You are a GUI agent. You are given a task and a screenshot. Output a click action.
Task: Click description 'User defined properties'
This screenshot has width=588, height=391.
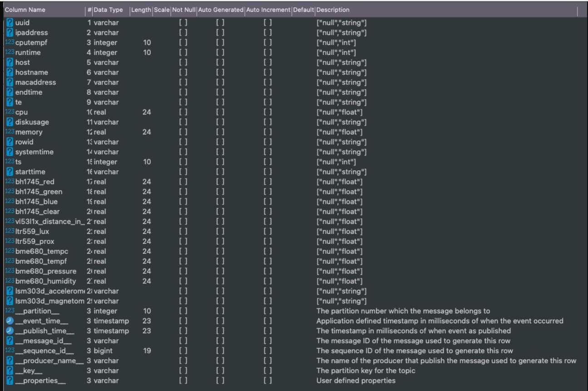[356, 381]
